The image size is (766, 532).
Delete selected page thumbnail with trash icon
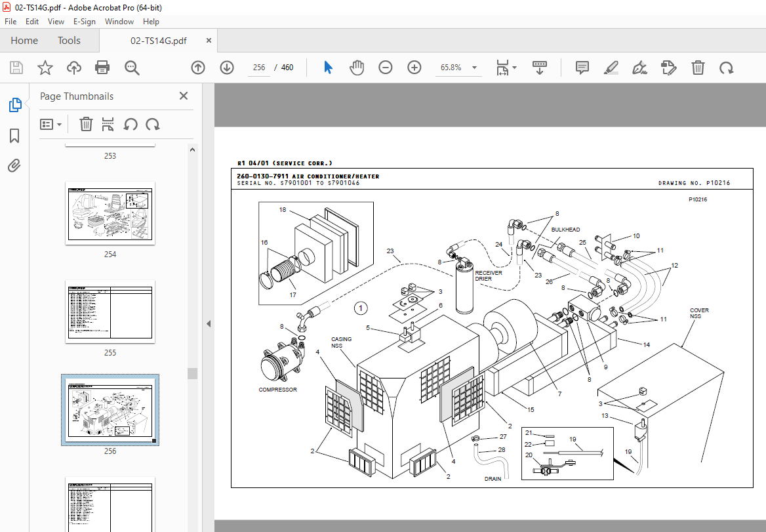click(86, 124)
